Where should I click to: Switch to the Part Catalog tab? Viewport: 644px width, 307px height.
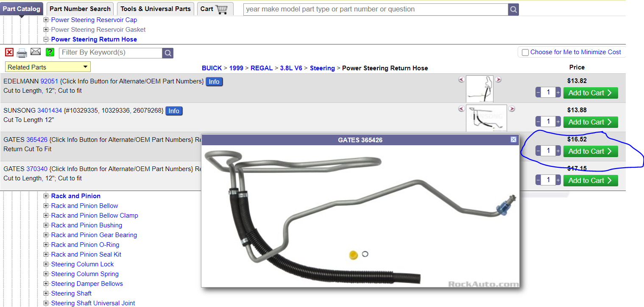pos(22,8)
